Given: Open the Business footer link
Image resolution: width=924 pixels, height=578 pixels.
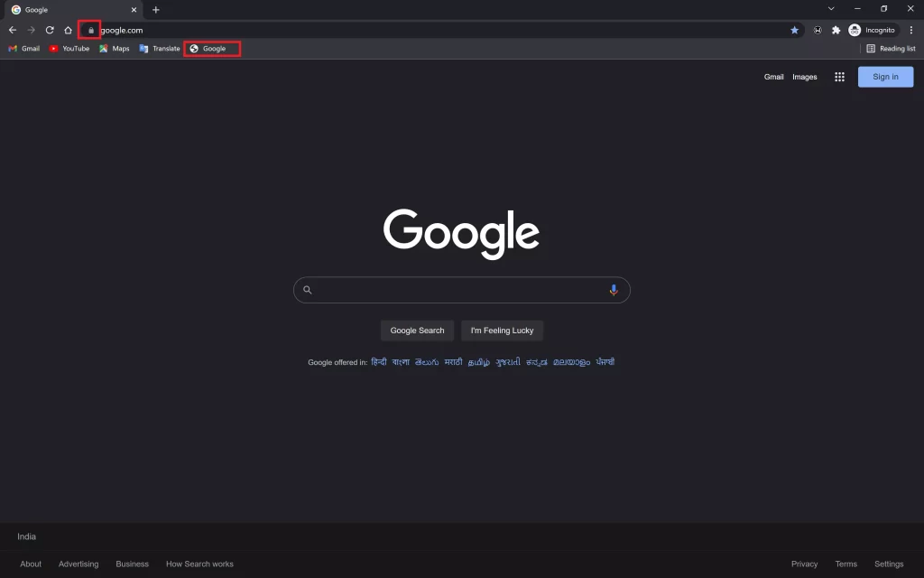Looking at the screenshot, I should (132, 564).
